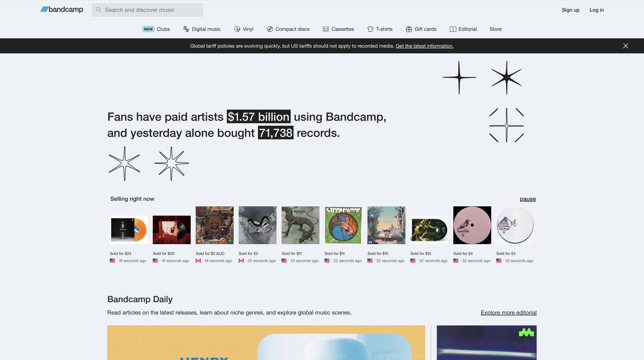The image size is (644, 360).
Task: Open the Sign up page
Action: [x=570, y=10]
